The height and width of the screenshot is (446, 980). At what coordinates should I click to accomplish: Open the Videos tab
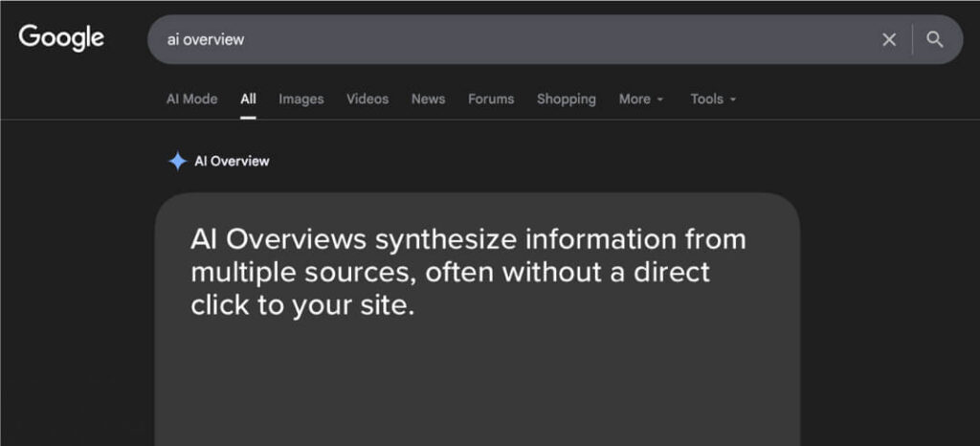point(367,99)
